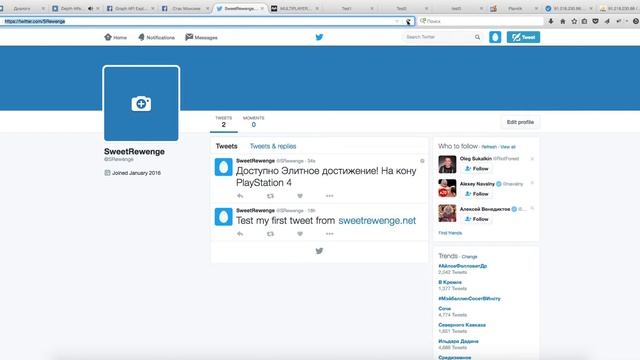Switch to the MULTIPLAYER browser tab

coord(295,8)
